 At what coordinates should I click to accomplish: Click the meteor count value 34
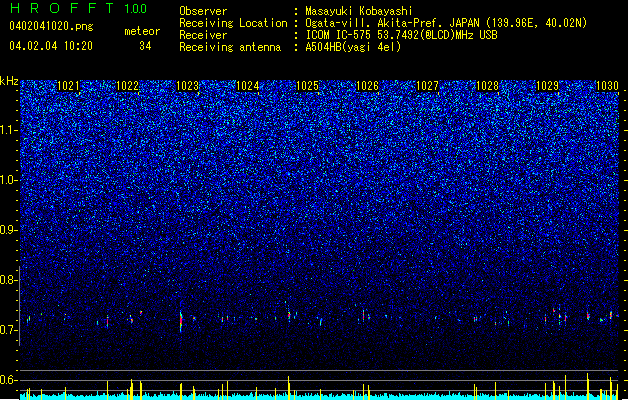(145, 46)
